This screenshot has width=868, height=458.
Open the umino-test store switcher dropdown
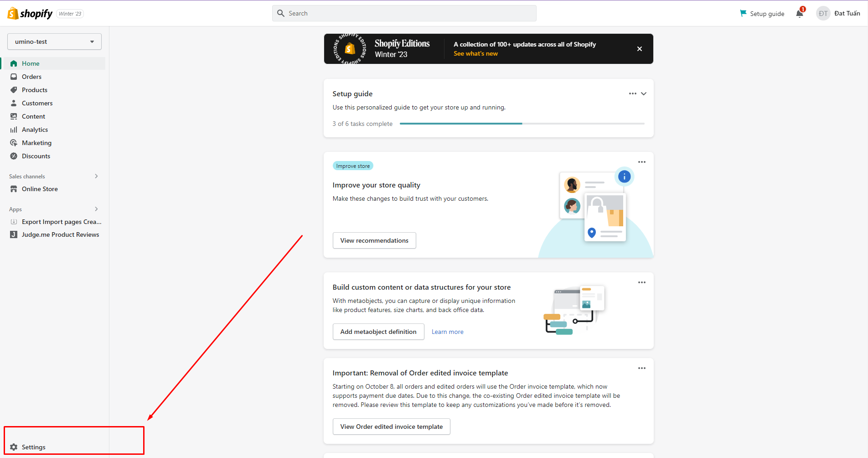click(x=54, y=42)
